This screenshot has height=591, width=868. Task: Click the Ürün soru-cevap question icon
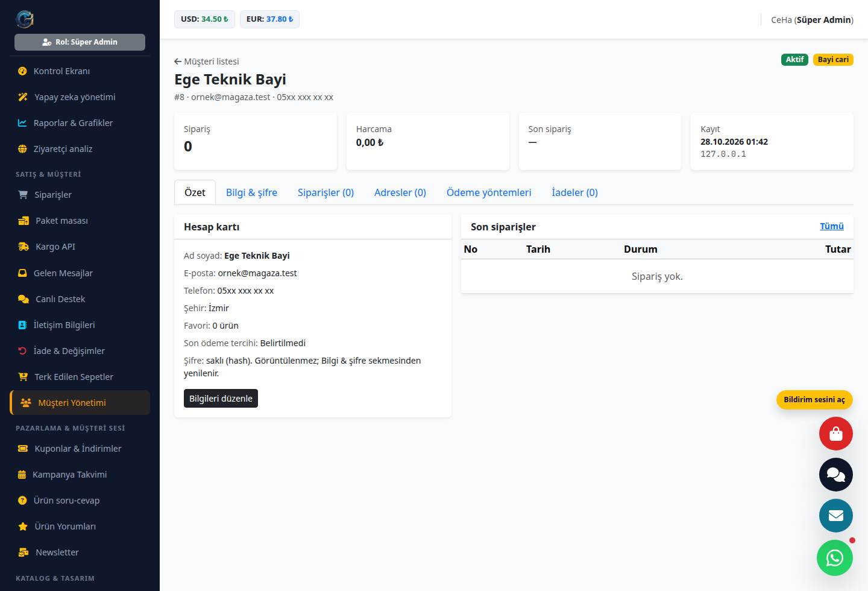pos(22,501)
